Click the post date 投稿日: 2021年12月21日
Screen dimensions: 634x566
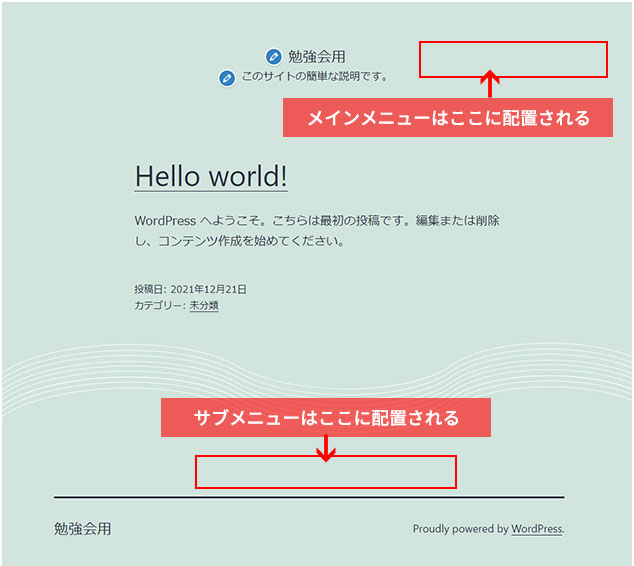[x=190, y=289]
